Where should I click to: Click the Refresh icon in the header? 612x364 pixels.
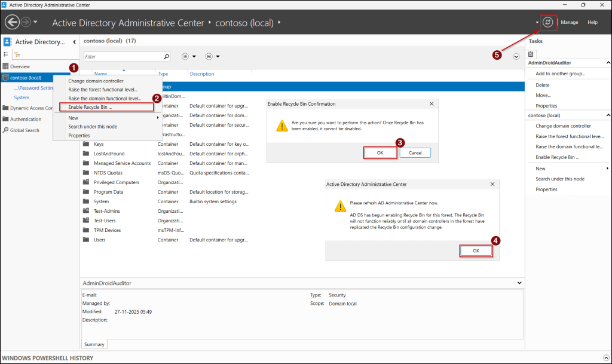547,22
